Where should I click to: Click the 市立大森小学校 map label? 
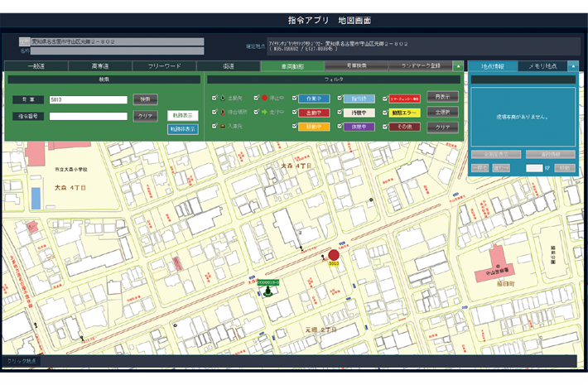click(71, 170)
